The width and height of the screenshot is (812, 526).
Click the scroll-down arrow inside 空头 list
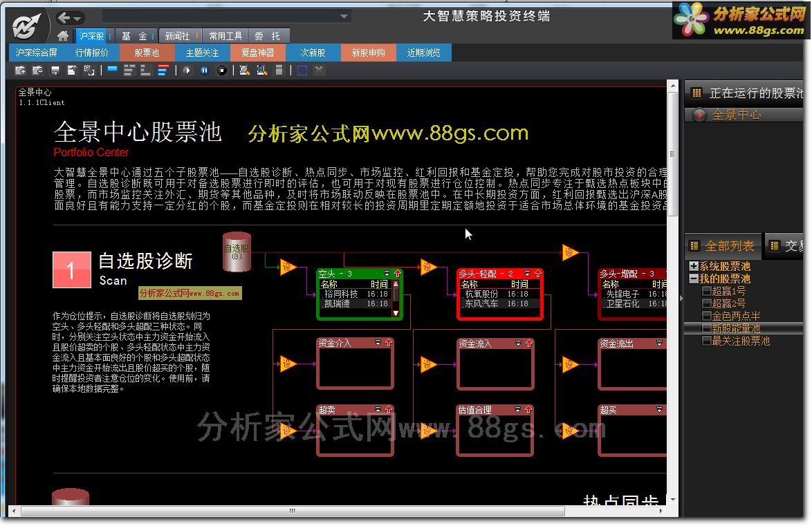coord(396,312)
